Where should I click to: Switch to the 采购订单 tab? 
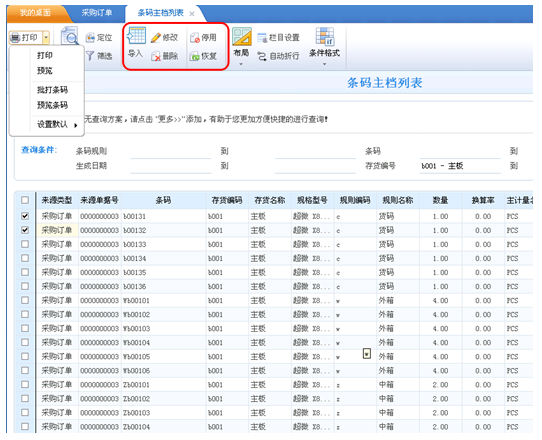(x=97, y=13)
